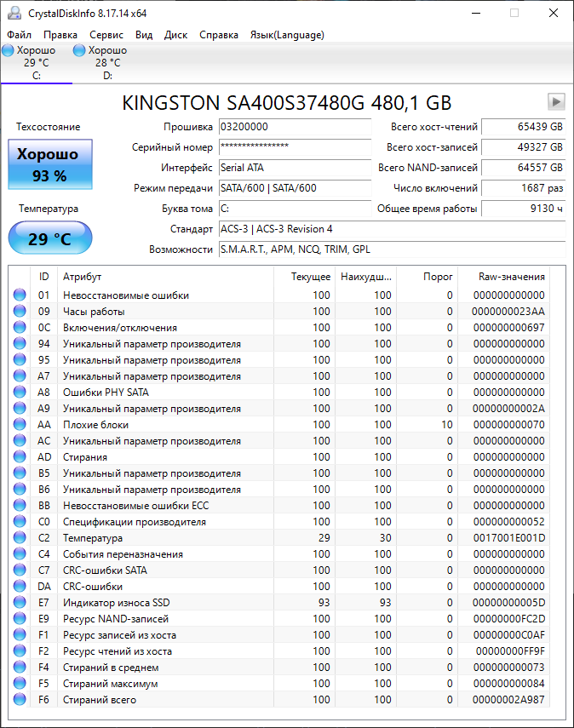Select raw value 0017001E001D in Температура row
The width and height of the screenshot is (574, 728).
coord(509,538)
